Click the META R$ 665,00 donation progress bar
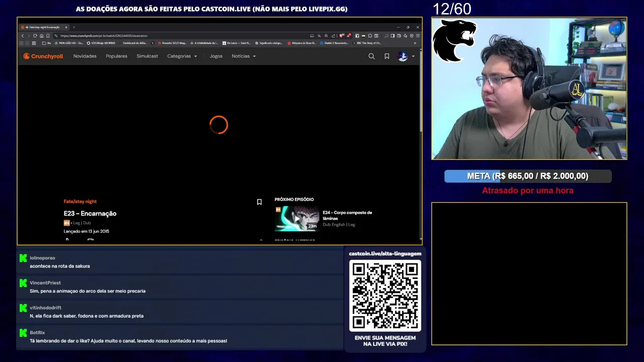Image resolution: width=644 pixels, height=362 pixels. click(528, 176)
